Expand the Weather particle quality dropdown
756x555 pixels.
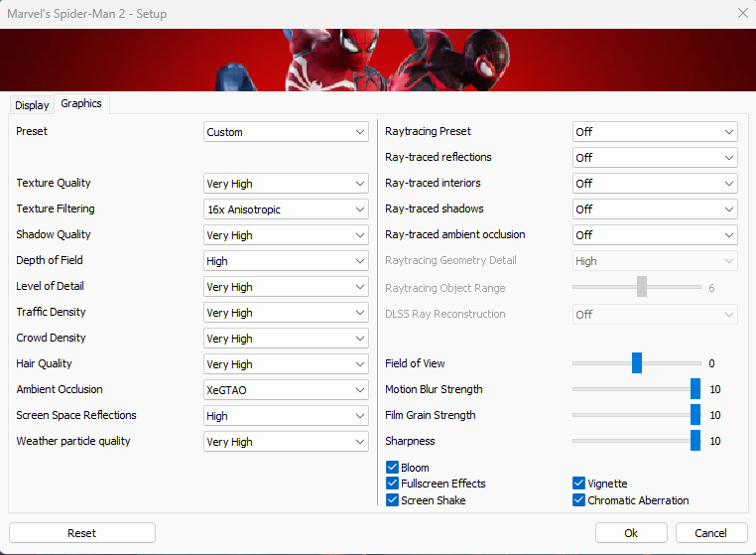pyautogui.click(x=286, y=442)
